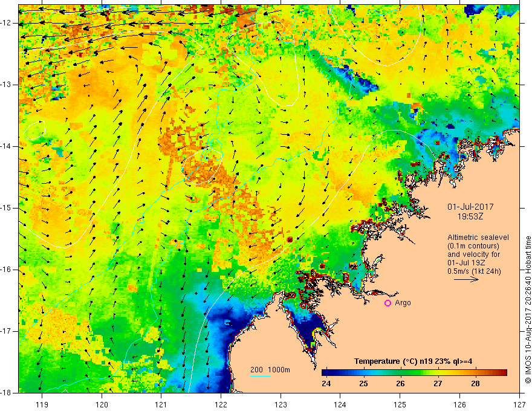Click the temperature colorbar near 28 degrees
This screenshot has height=411, width=532.
[x=475, y=373]
